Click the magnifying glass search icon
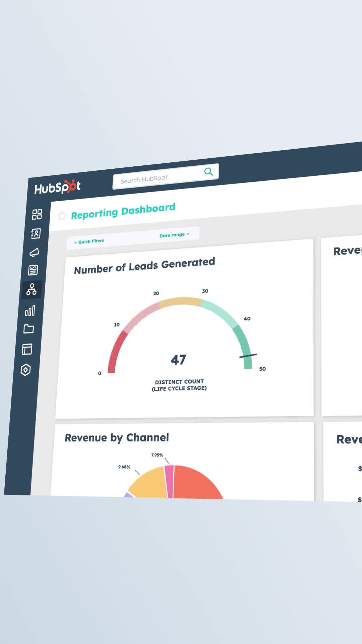362x644 pixels. tap(208, 172)
